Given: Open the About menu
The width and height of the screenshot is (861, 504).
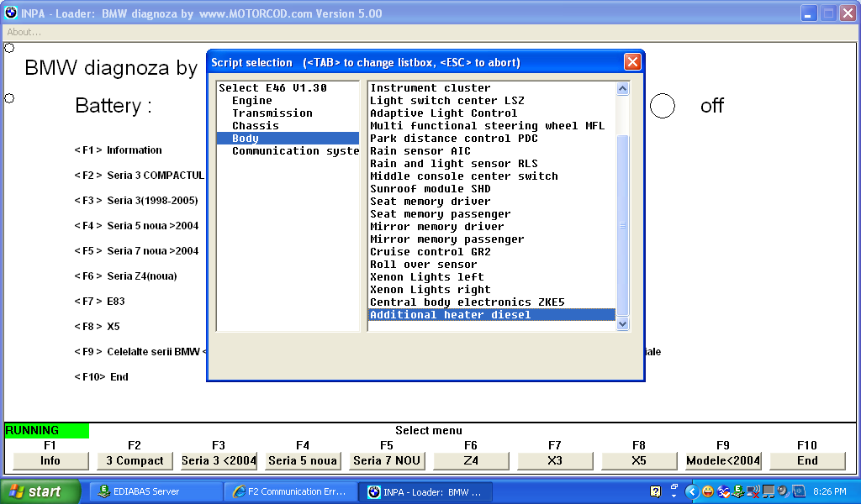Looking at the screenshot, I should coord(24,32).
